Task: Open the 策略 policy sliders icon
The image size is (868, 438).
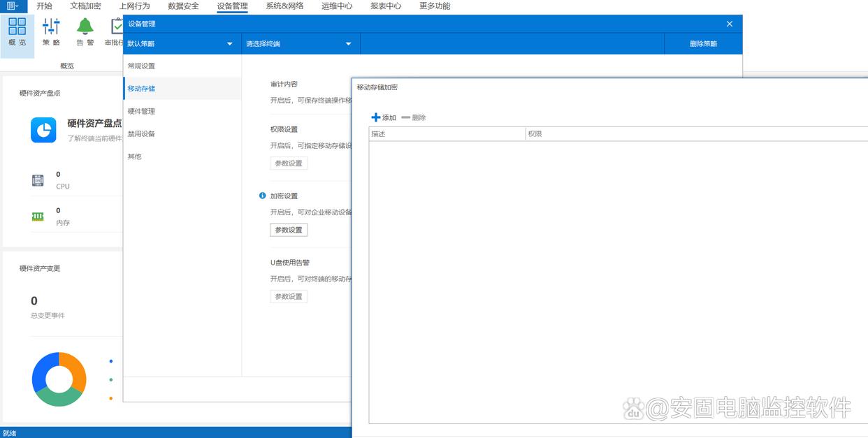Action: (51, 27)
